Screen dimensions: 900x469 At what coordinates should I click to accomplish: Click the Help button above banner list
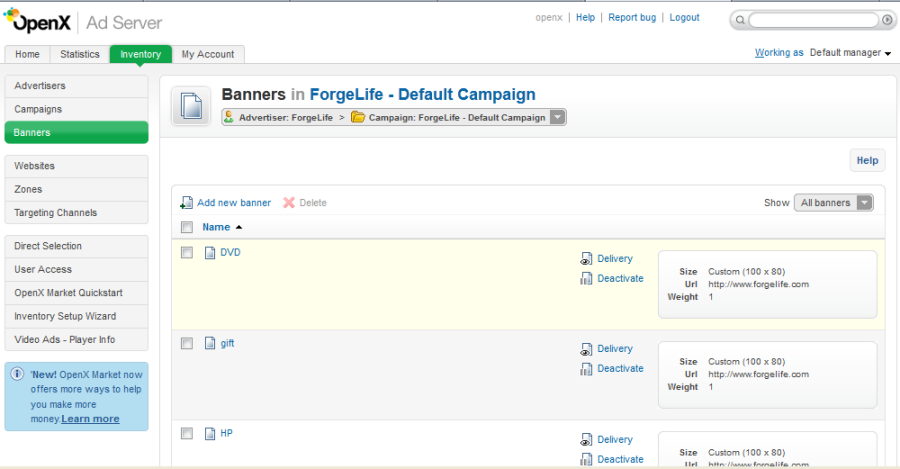(x=867, y=161)
